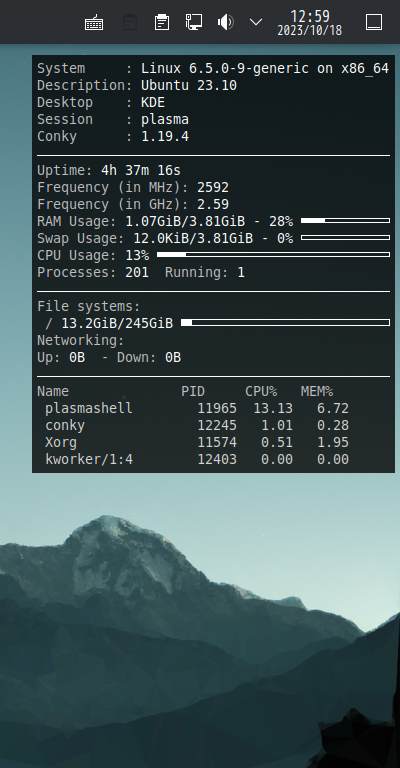Open the virtual keyboard tray icon
Screen dimensions: 400x768
(x=94, y=23)
